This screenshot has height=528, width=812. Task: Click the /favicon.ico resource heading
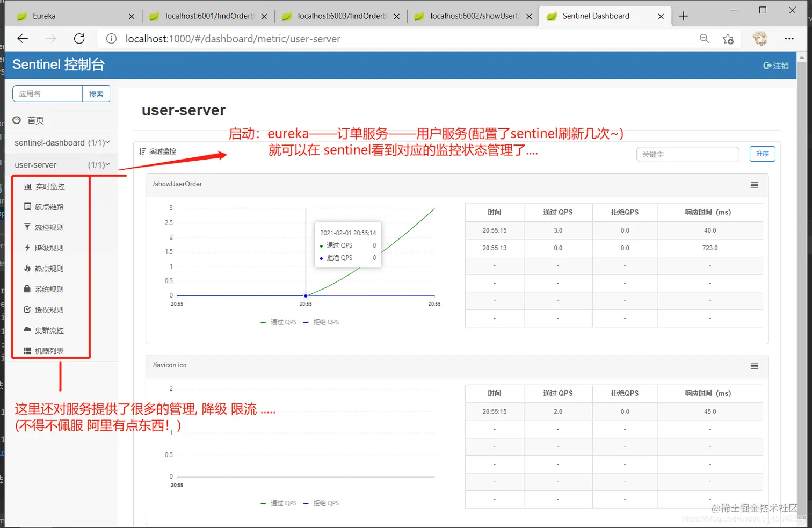(x=170, y=365)
